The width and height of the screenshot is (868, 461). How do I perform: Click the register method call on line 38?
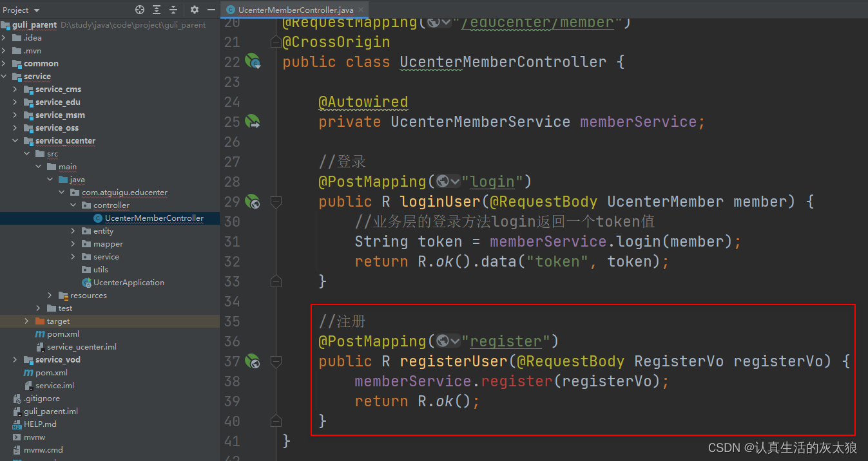tap(517, 381)
